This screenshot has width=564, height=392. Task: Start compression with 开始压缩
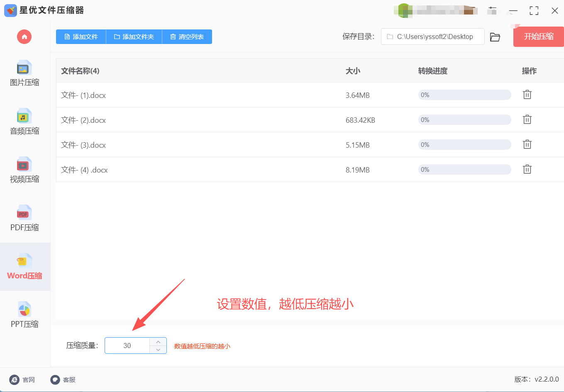click(539, 37)
